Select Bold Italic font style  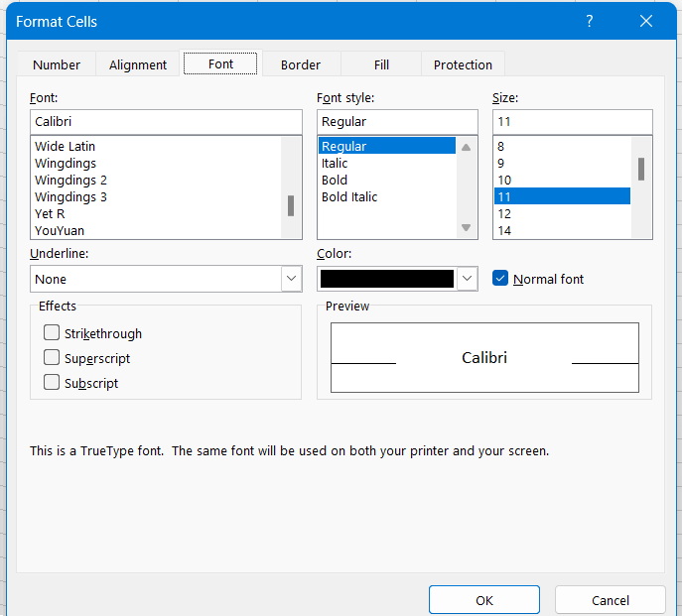click(349, 196)
